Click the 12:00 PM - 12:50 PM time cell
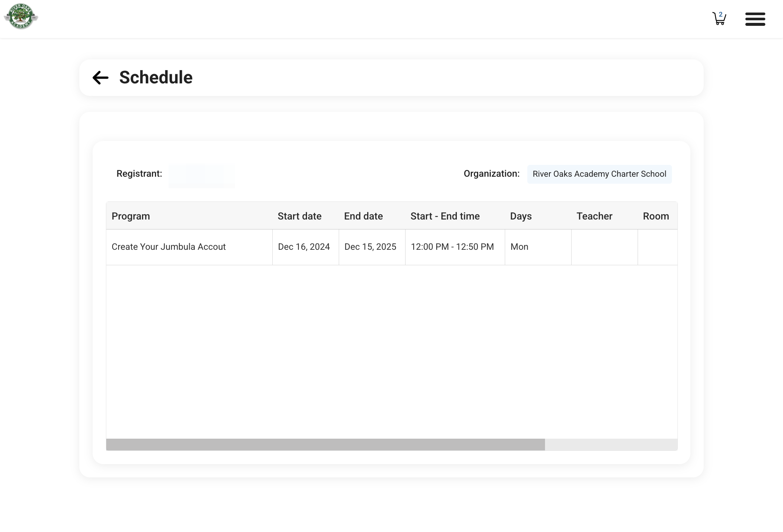Screen dimensions: 783x532 455,247
